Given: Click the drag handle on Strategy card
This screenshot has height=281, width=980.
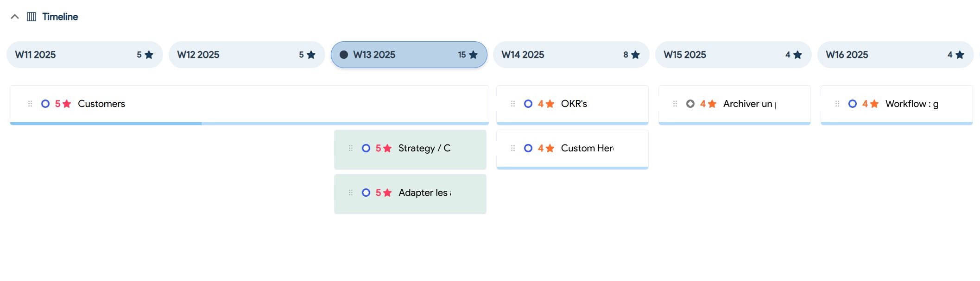Looking at the screenshot, I should (x=351, y=148).
